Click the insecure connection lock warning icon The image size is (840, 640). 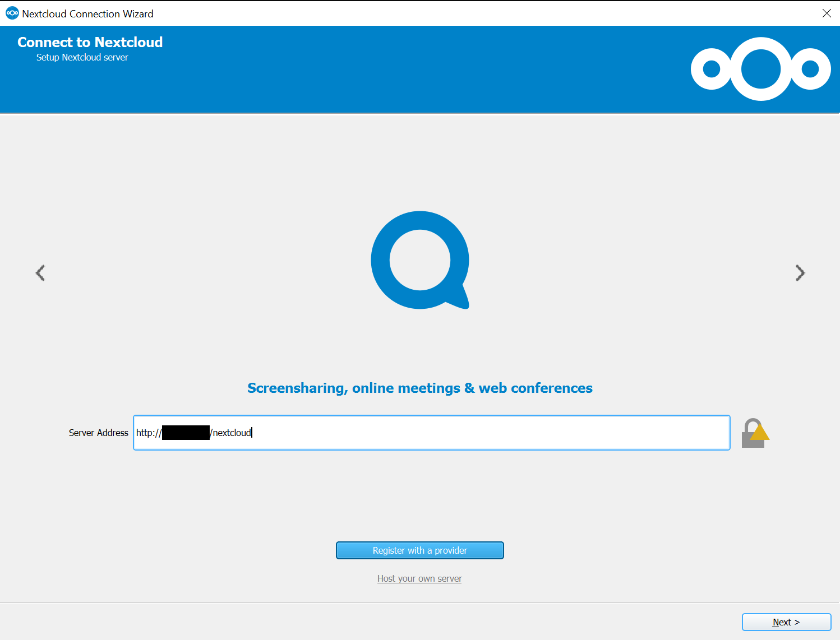click(x=755, y=433)
